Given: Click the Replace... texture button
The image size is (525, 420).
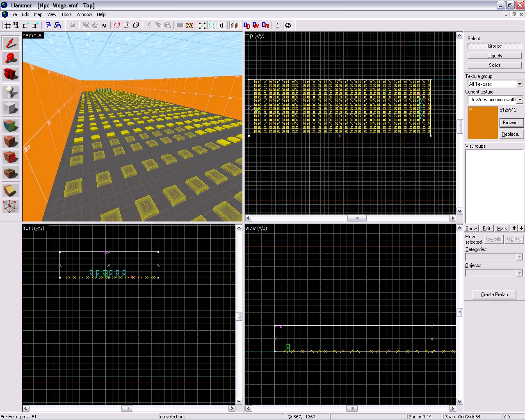Looking at the screenshot, I should [x=511, y=134].
